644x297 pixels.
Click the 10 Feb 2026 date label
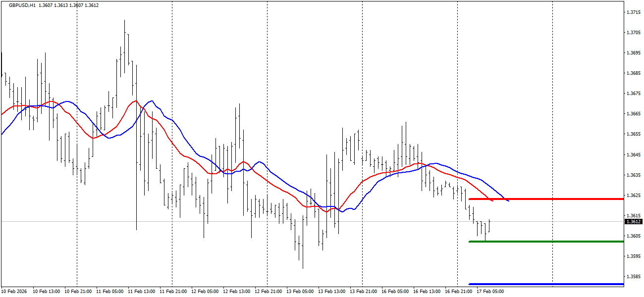[x=14, y=292]
